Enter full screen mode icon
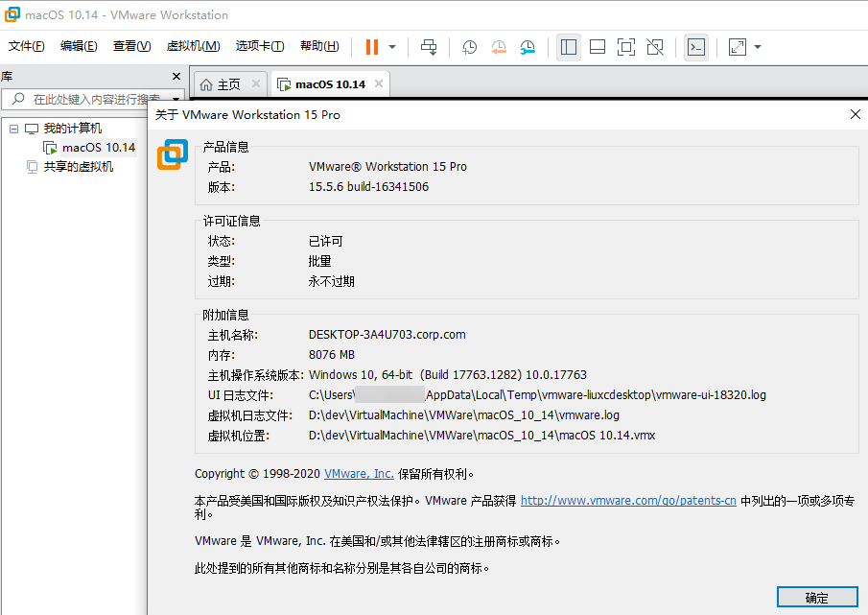Viewport: 868px width, 615px height. pyautogui.click(x=626, y=47)
